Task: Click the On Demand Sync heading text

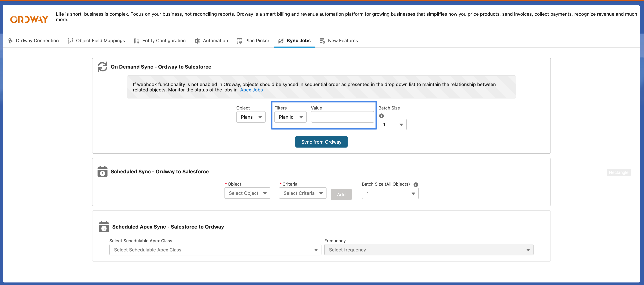Action: [161, 67]
